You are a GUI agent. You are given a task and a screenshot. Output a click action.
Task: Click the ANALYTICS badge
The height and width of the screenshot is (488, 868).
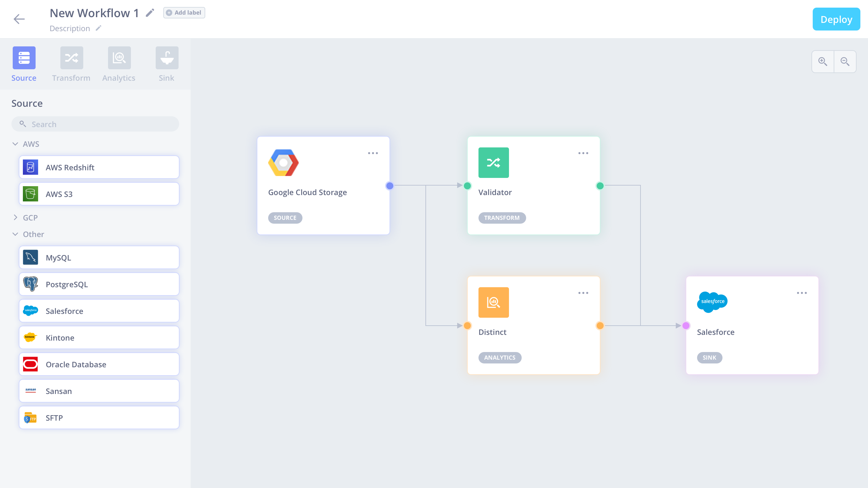[x=500, y=357]
